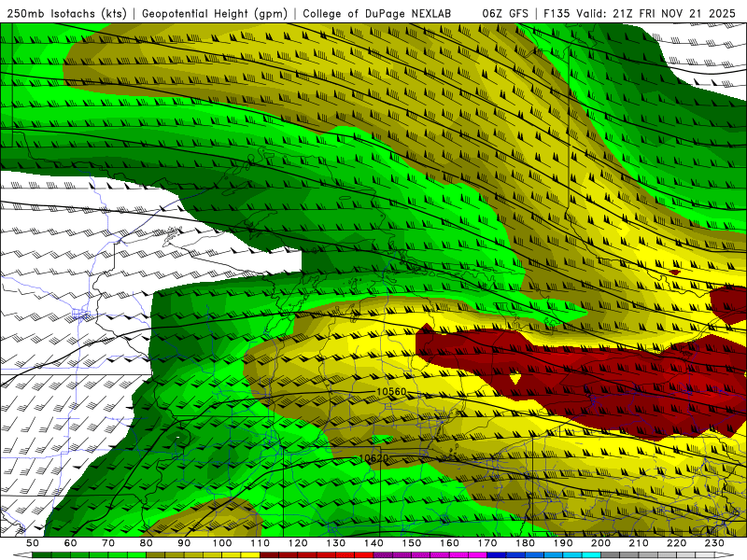747x560 pixels.
Task: Click the cyan swatch below the 190 label
Action: [572, 555]
